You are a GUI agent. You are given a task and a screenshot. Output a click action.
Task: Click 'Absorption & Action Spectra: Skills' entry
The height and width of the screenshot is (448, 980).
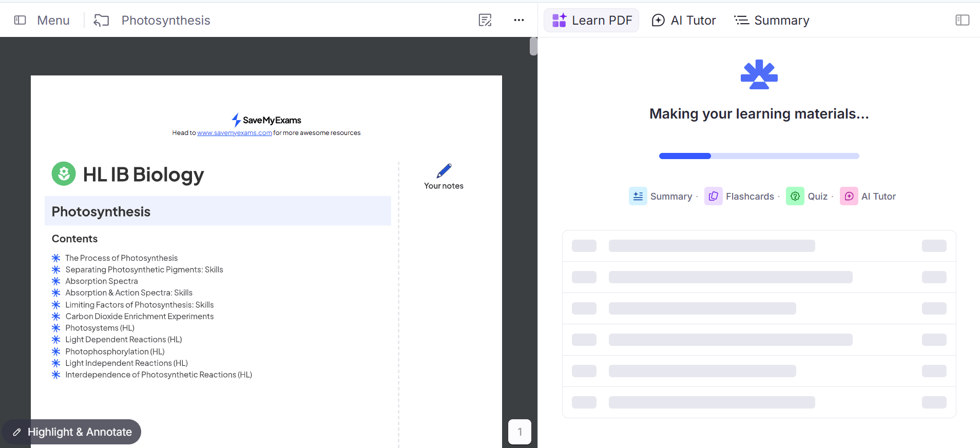[129, 293]
